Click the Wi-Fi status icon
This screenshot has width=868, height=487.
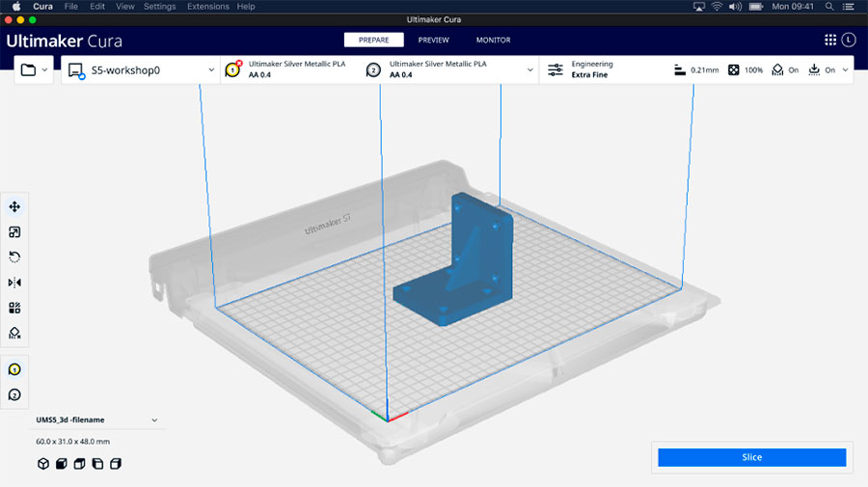tap(717, 7)
